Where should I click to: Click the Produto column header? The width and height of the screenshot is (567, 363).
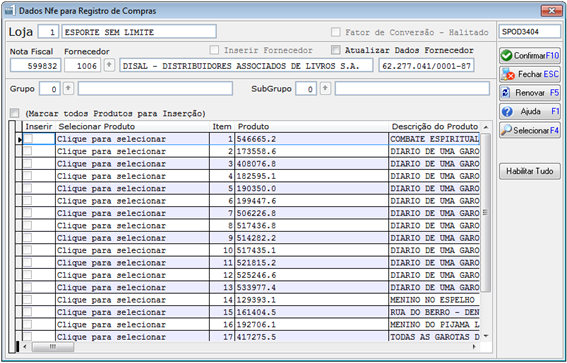click(x=312, y=127)
